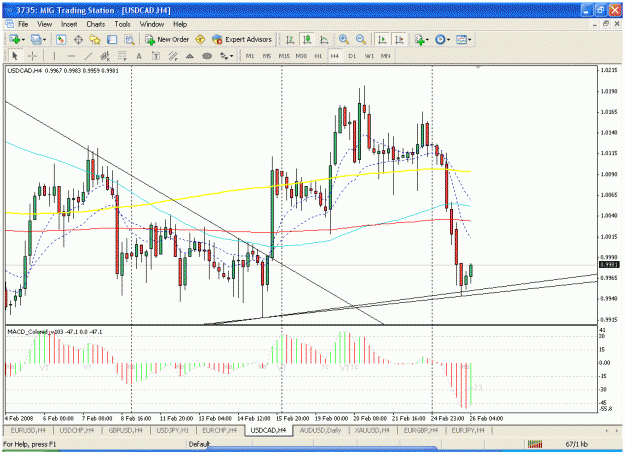Select the Bar Chart icon
The height and width of the screenshot is (452, 625).
point(290,39)
